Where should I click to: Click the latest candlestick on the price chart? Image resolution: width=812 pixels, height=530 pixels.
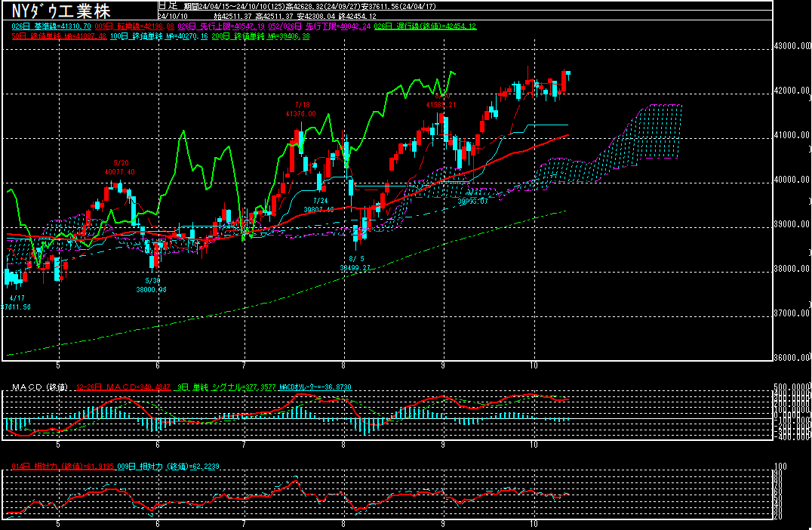click(568, 75)
